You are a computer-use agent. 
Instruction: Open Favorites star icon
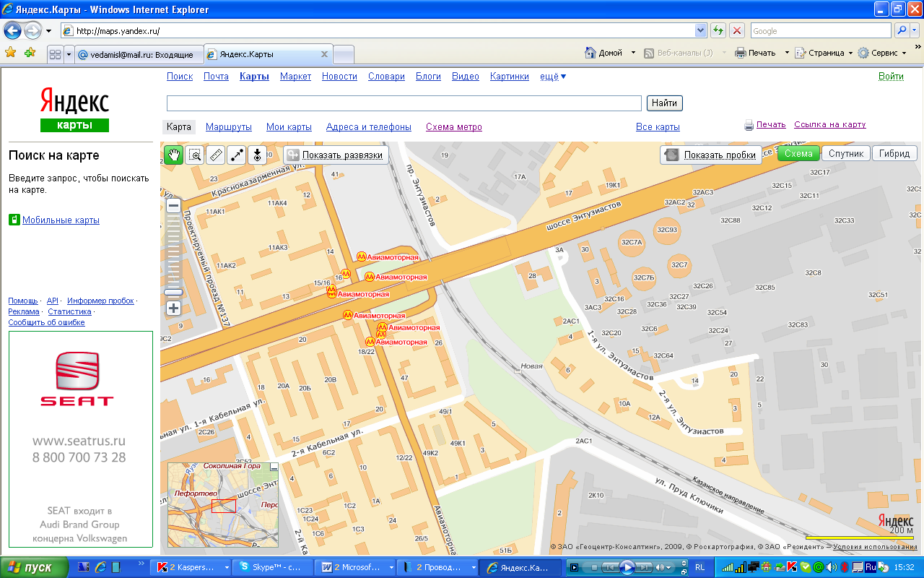tap(11, 53)
